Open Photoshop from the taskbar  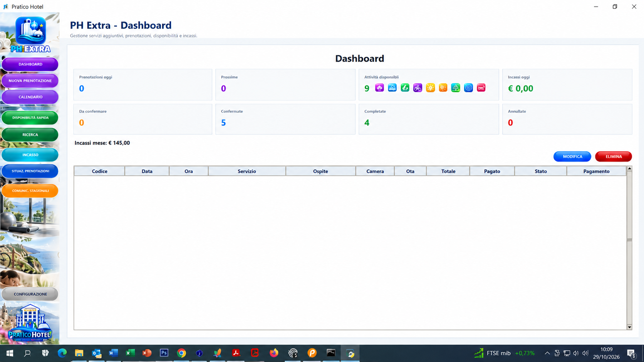(164, 353)
